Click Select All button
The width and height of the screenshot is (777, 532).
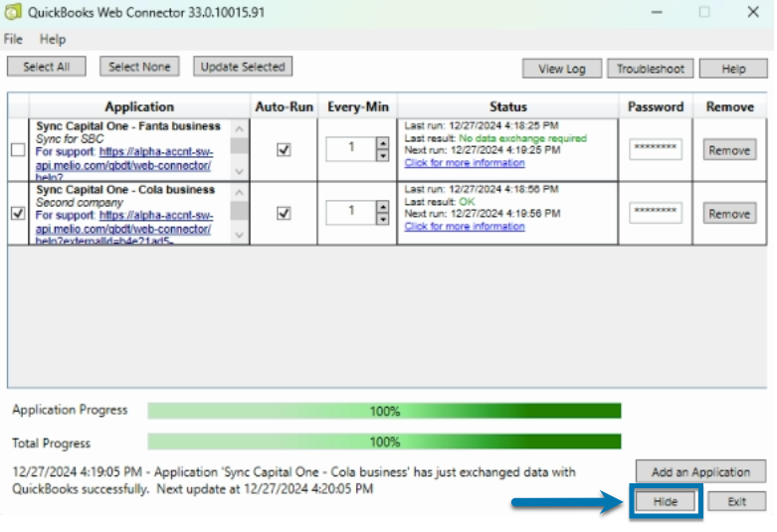point(46,67)
